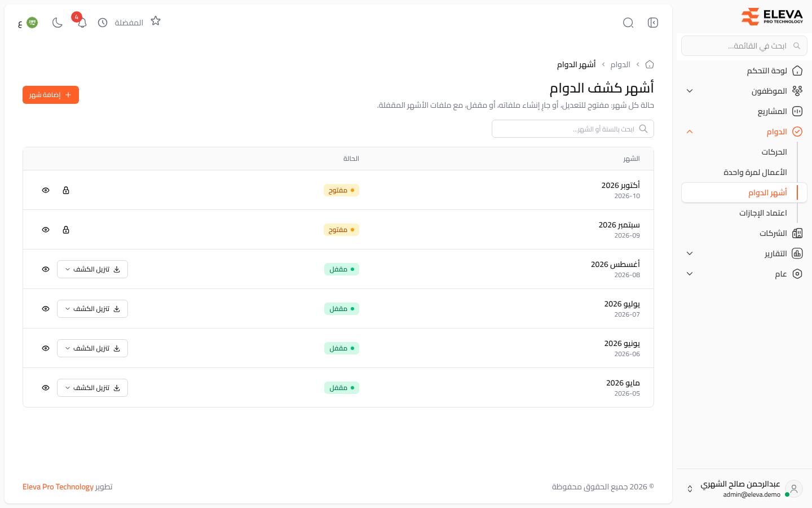Open تنزيل الكشف dropdown for يوليو 2026
This screenshot has width=812, height=508.
click(92, 309)
